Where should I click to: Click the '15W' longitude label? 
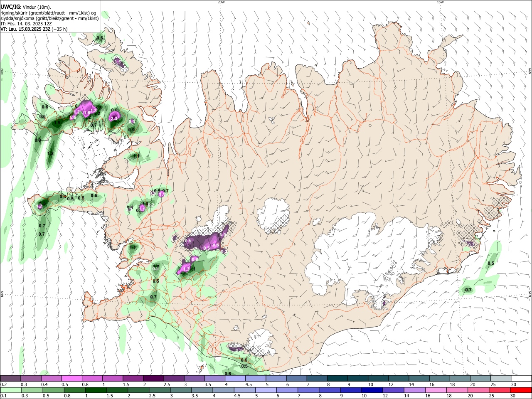click(x=440, y=2)
